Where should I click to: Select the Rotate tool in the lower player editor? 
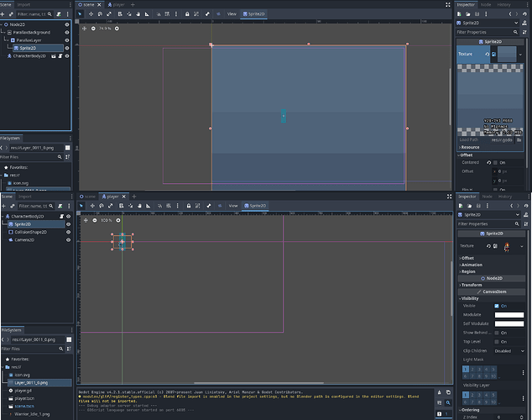tap(102, 206)
